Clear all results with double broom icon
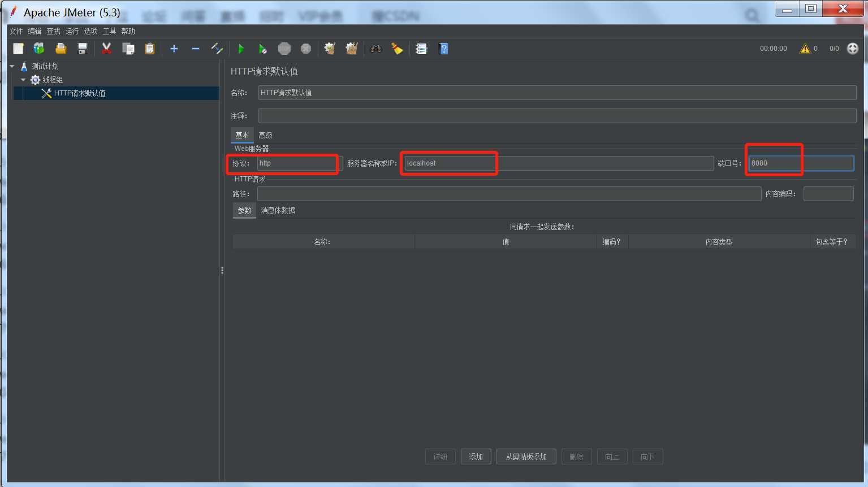This screenshot has width=868, height=487. (x=352, y=49)
